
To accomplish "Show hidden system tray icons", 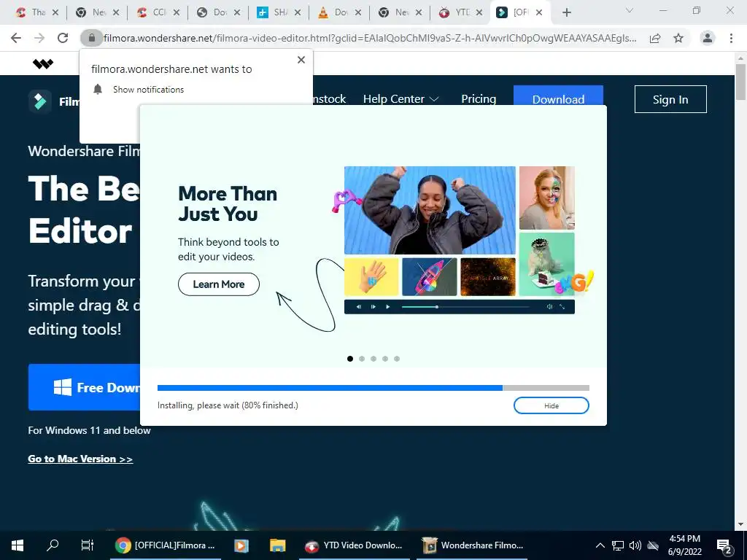I will click(600, 545).
